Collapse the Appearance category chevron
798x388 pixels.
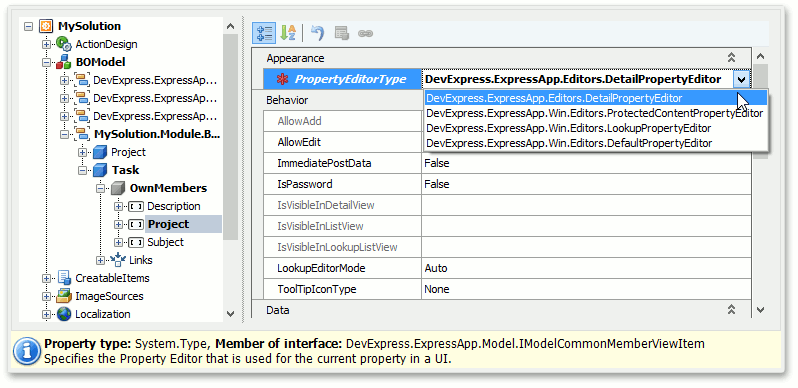click(x=731, y=58)
